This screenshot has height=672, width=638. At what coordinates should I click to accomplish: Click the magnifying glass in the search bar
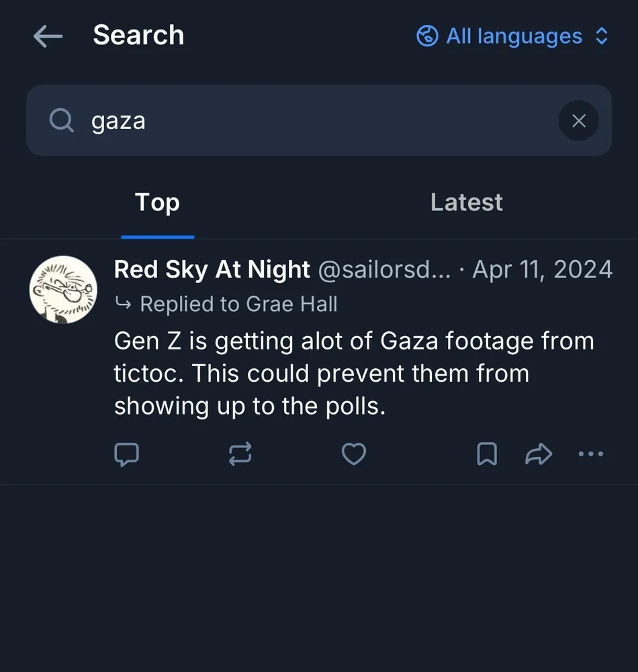(x=61, y=121)
